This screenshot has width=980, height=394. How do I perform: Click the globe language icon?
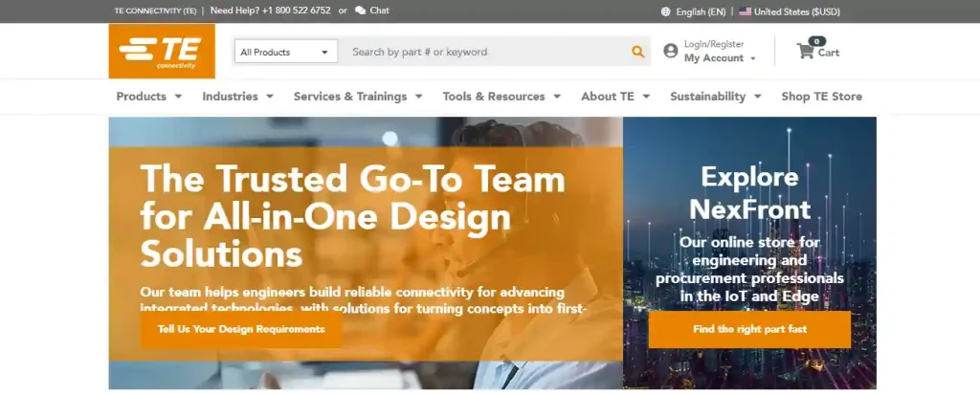coord(665,11)
